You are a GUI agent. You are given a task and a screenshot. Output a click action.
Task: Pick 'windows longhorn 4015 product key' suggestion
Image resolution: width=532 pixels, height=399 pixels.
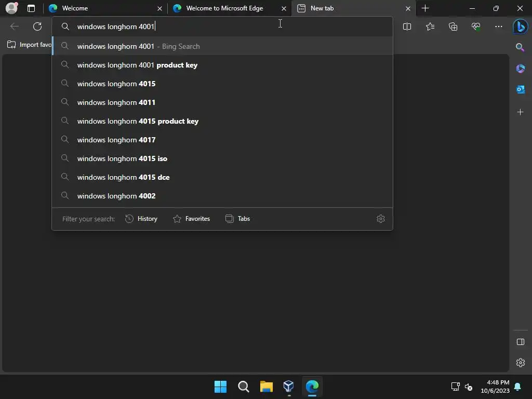click(x=222, y=121)
